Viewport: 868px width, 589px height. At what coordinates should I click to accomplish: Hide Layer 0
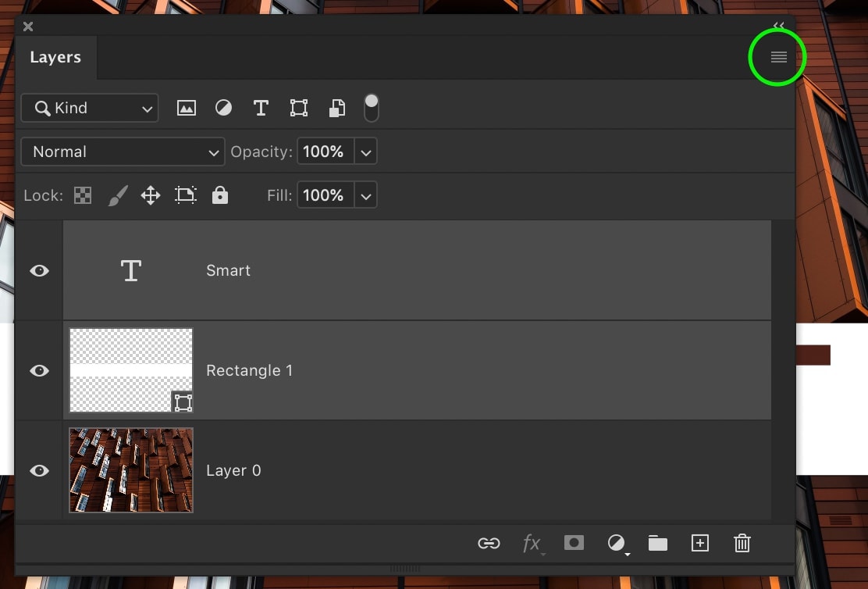38,470
